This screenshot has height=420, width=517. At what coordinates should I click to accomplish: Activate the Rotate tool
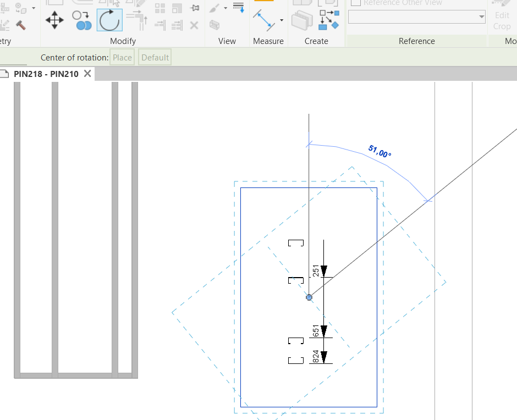tap(109, 21)
